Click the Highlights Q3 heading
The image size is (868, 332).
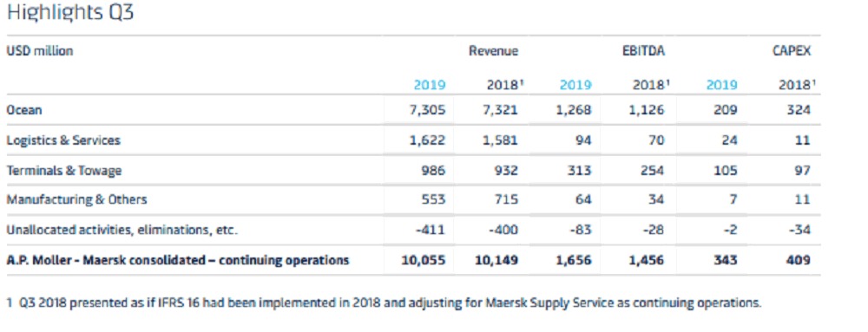pos(70,13)
